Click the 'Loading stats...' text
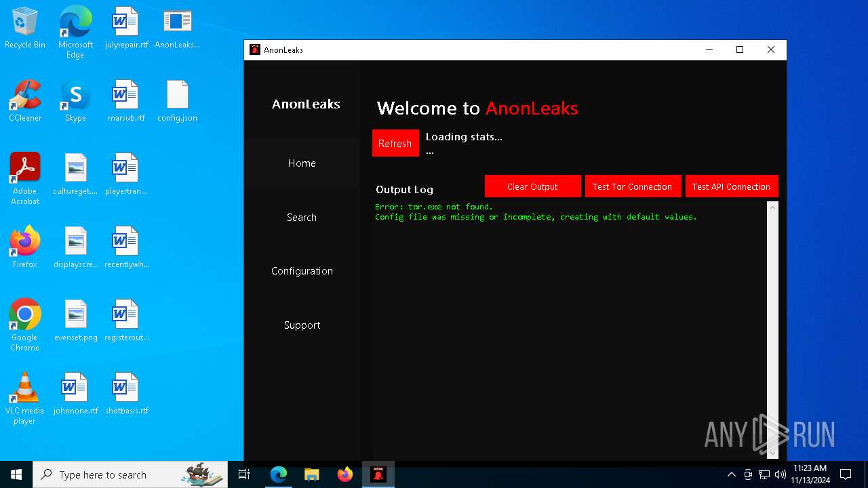The width and height of the screenshot is (868, 488). pos(464,137)
